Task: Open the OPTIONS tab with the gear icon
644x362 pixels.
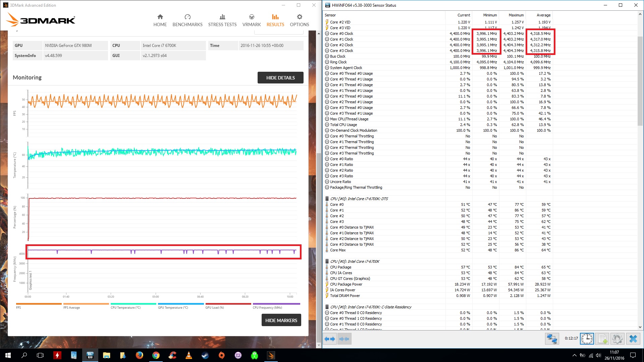Action: pos(300,20)
